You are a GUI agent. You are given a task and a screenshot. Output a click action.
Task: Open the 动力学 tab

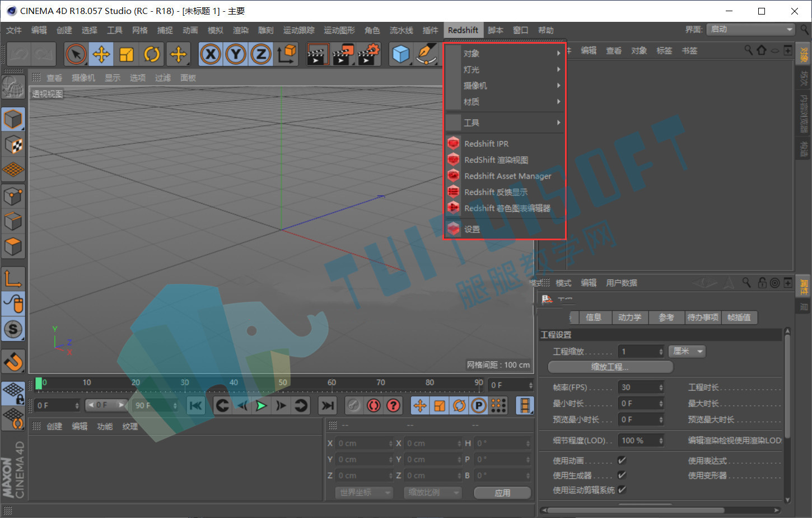pos(630,318)
